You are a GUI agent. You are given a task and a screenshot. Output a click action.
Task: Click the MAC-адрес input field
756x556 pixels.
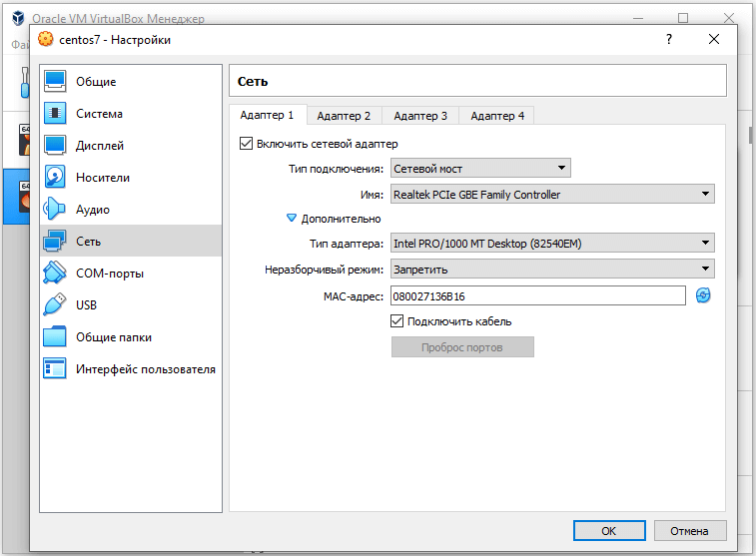point(537,295)
